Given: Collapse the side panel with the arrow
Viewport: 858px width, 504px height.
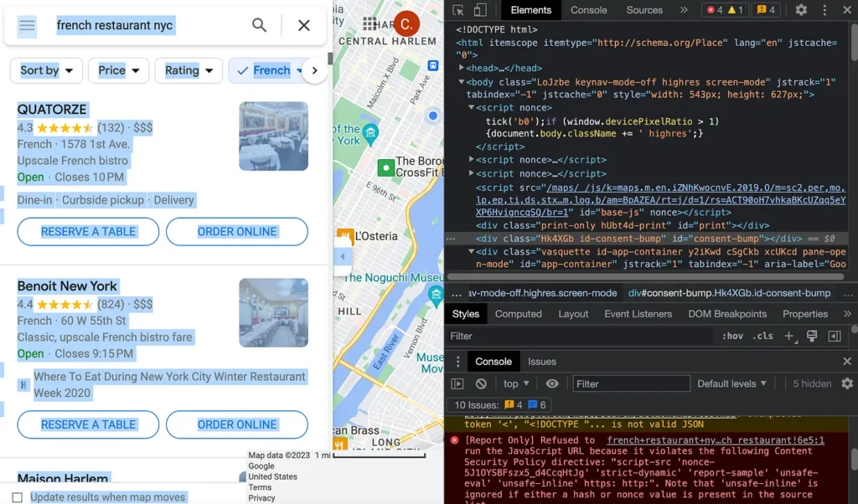Looking at the screenshot, I should [343, 256].
